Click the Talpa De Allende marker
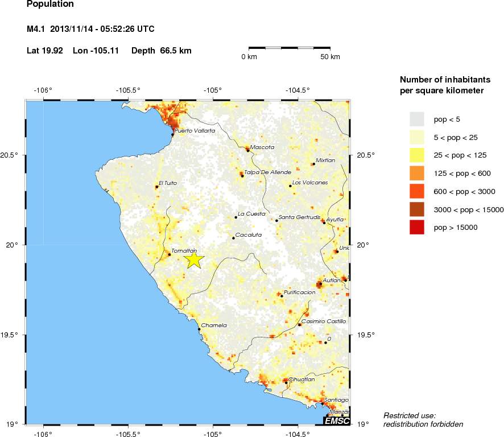504x437 pixels. pos(242,176)
